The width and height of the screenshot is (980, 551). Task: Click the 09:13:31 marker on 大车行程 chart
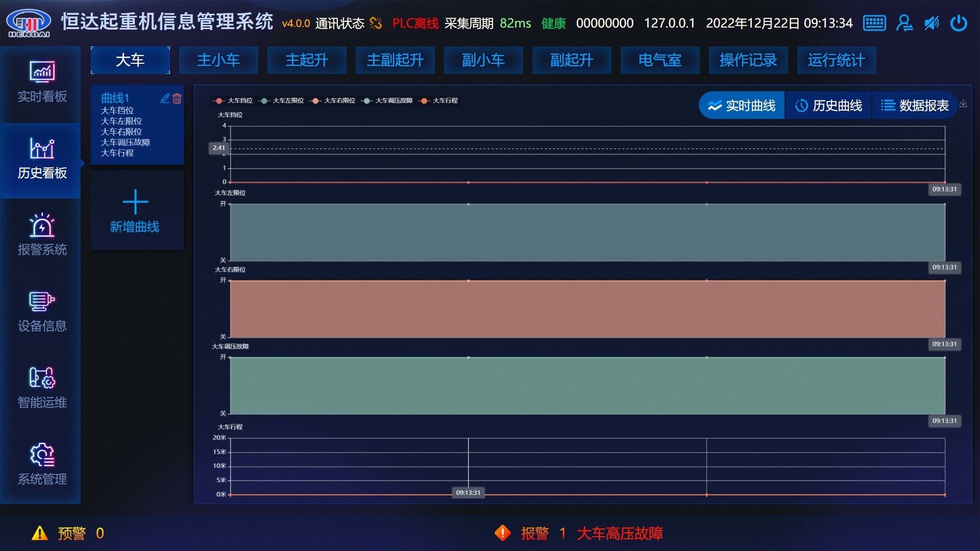pyautogui.click(x=468, y=492)
